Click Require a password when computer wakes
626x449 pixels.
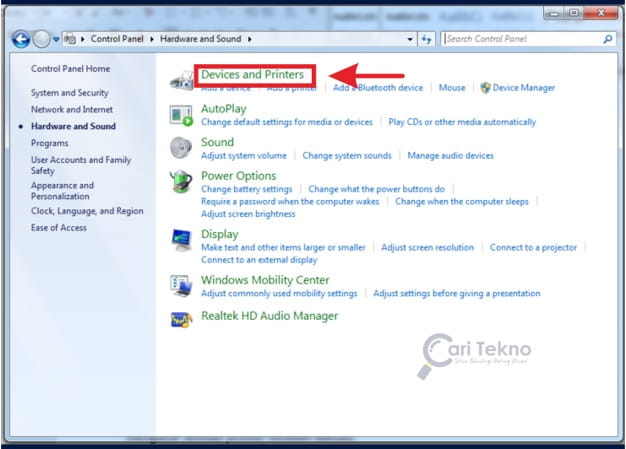click(x=290, y=202)
